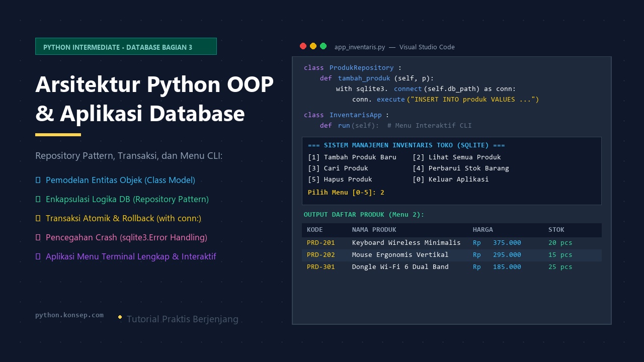
Task: Click the 'STOK' column header
Action: (556, 230)
